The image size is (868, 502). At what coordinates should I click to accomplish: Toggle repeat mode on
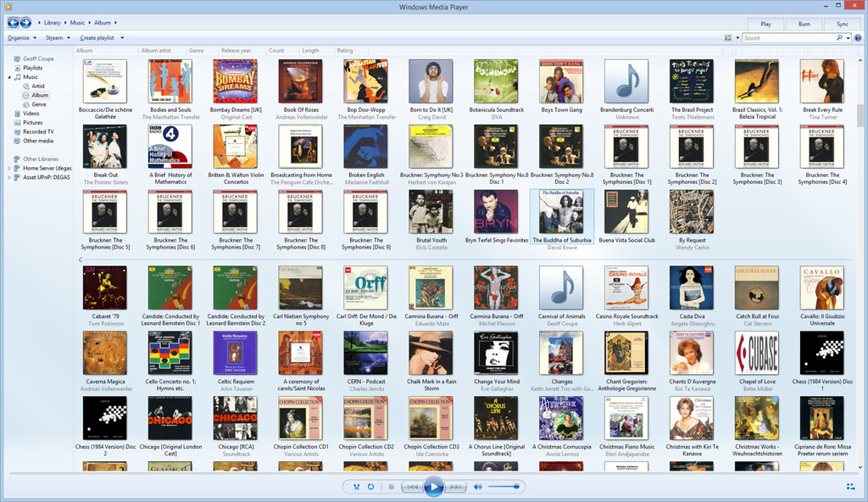[371, 487]
